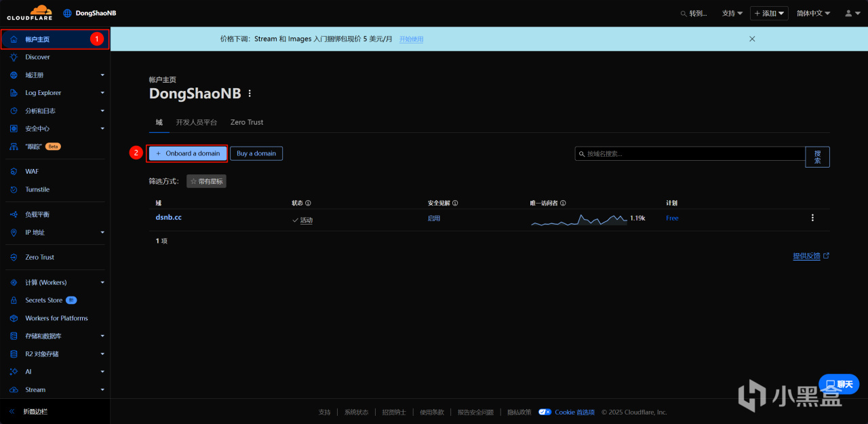Viewport: 868px width, 424px height.
Task: Open the dsnb.cc row actions menu
Action: tap(812, 218)
